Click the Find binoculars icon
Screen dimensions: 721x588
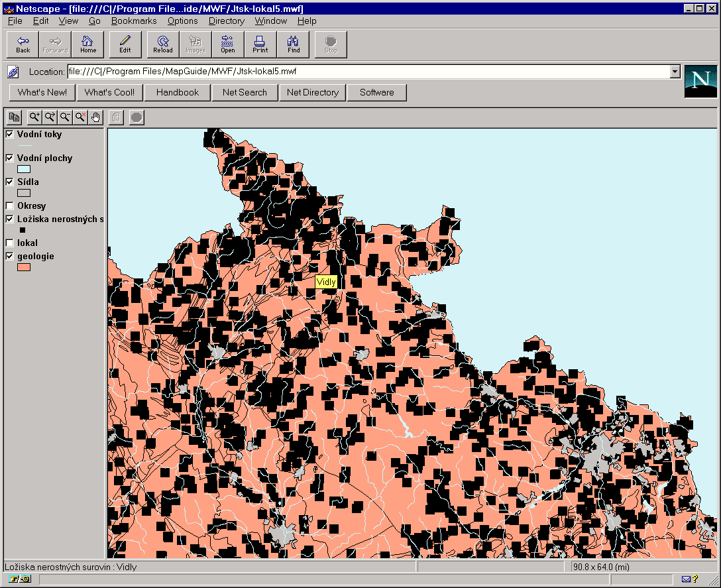(294, 44)
